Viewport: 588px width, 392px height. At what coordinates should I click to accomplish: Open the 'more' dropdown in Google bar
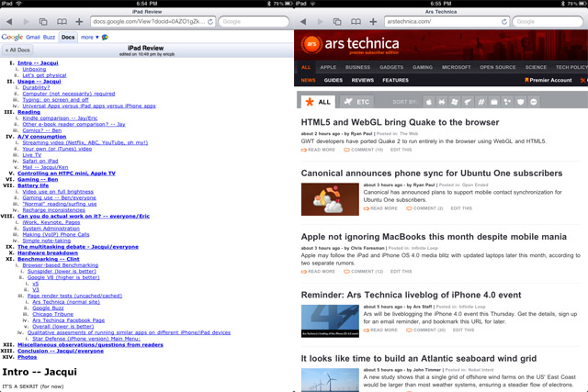click(89, 37)
